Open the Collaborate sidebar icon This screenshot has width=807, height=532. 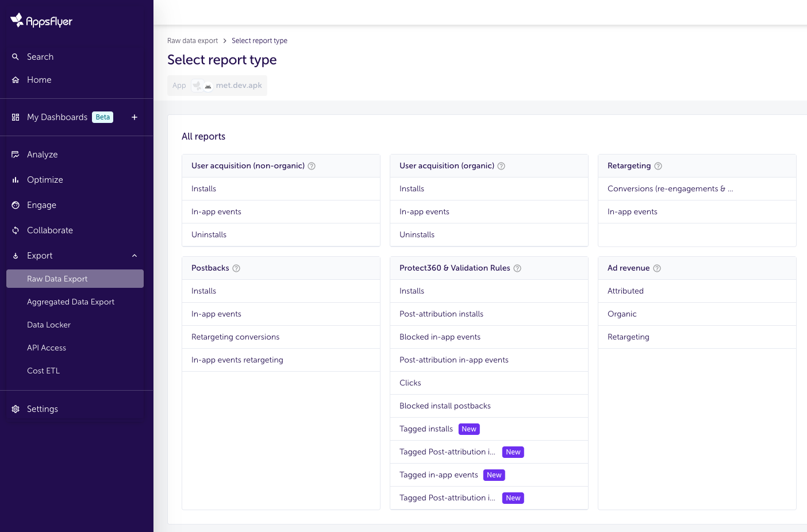click(16, 230)
